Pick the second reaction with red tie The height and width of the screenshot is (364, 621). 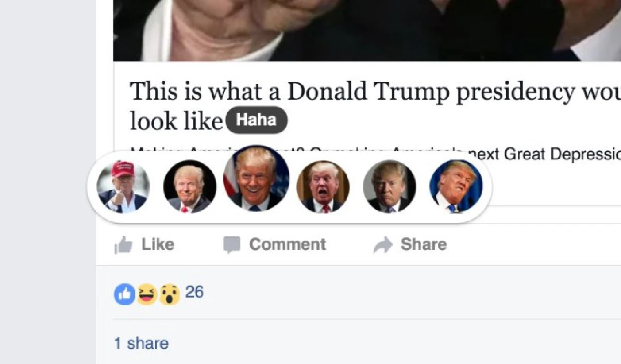pos(189,186)
